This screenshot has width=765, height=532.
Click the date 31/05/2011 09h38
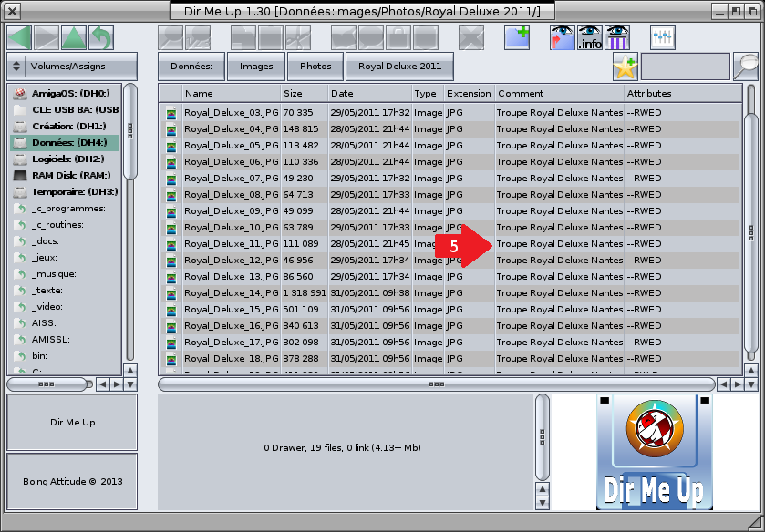click(370, 293)
